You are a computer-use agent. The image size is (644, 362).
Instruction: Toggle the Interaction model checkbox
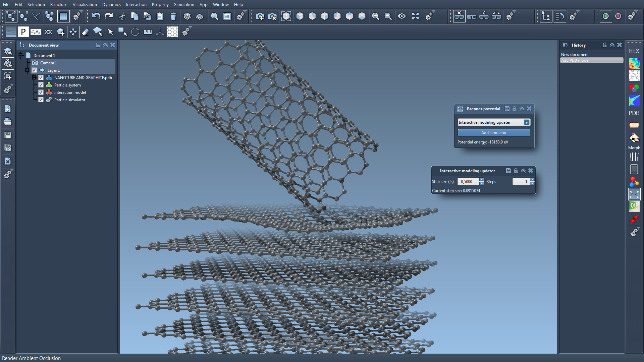pos(41,93)
